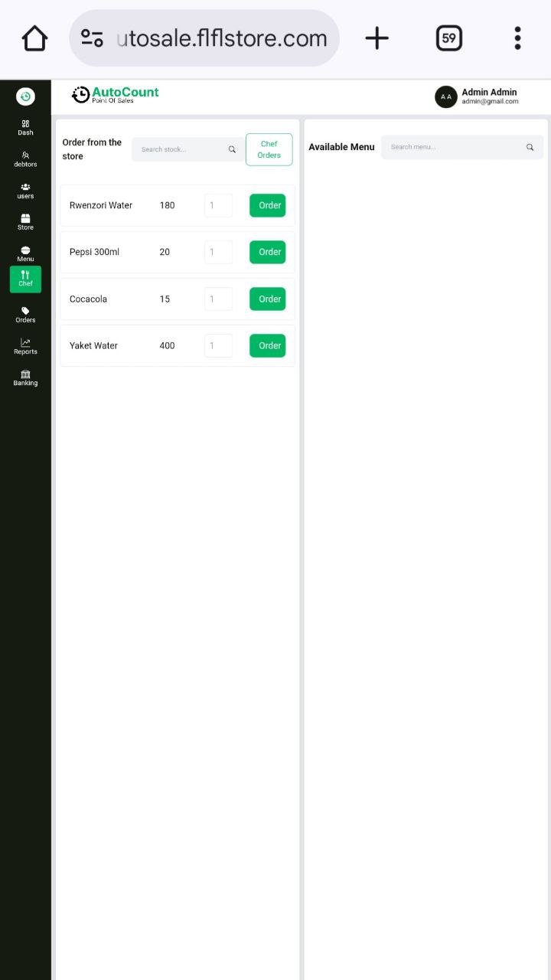Open the Dash sidebar icon
The height and width of the screenshot is (980, 551).
[x=25, y=123]
